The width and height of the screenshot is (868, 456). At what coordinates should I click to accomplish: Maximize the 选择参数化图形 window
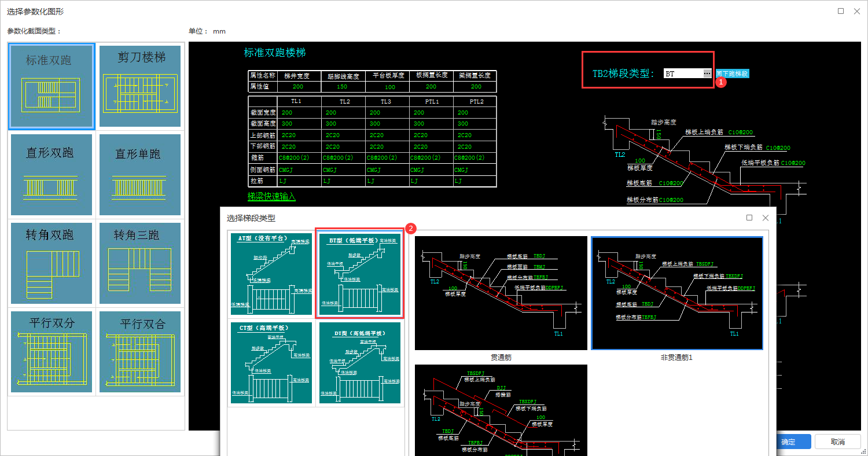pos(841,11)
